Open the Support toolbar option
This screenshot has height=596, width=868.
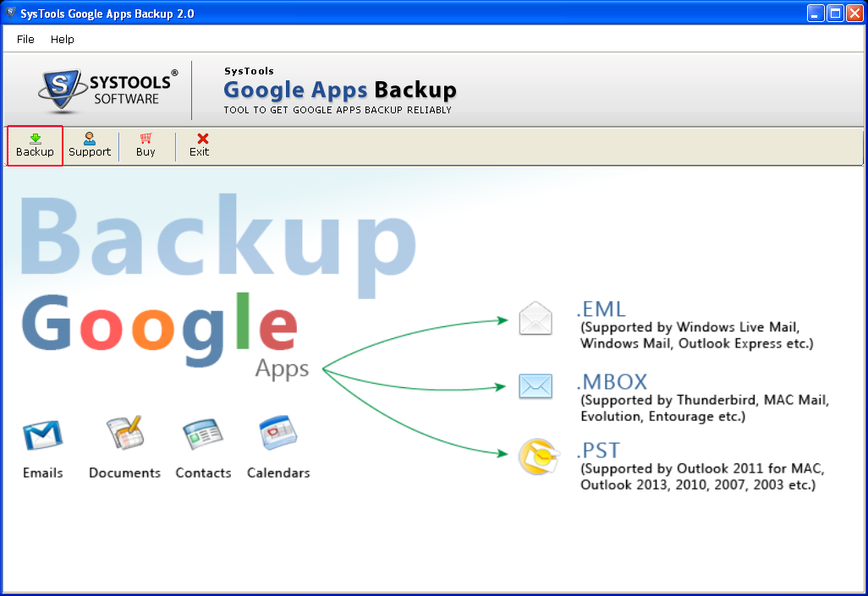point(90,145)
